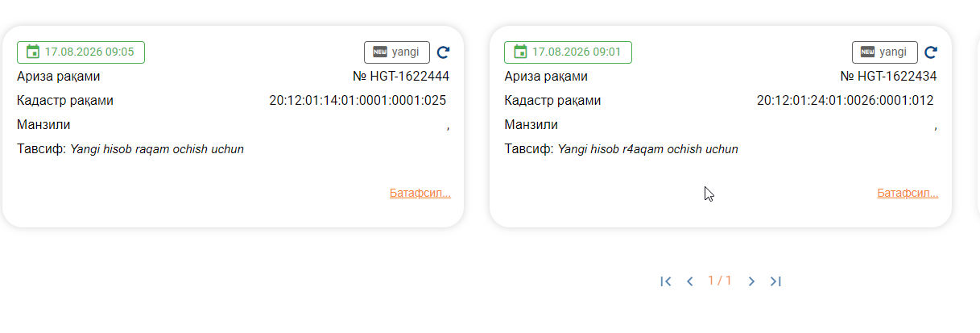
Task: Click calendar icon beside 17.08.2026 09:01
Action: tap(520, 52)
